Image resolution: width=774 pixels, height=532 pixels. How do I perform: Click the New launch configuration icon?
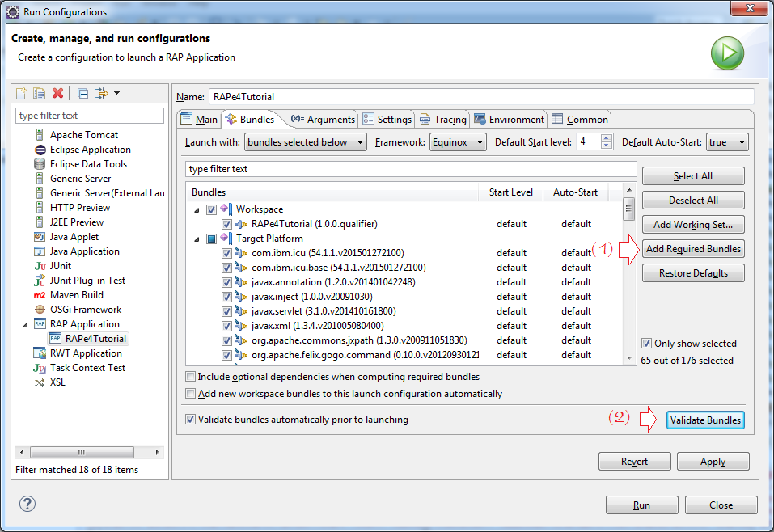click(x=21, y=93)
